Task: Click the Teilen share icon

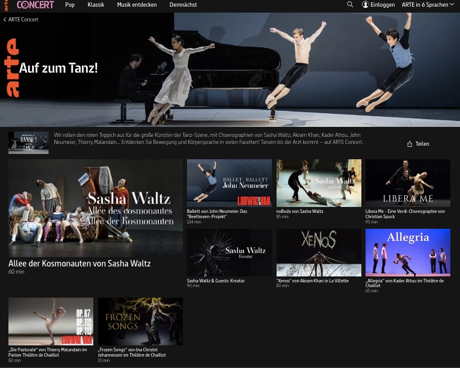Action: point(410,144)
